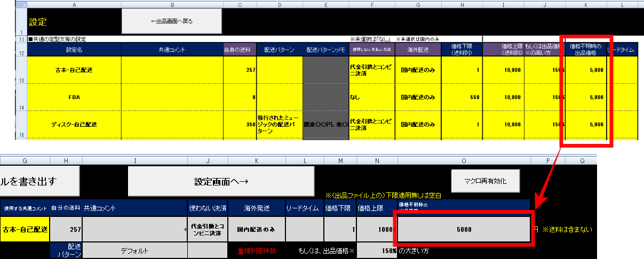Select the 古本-自己配送 setting name cell in row 13
644x259 pixels.
click(74, 70)
